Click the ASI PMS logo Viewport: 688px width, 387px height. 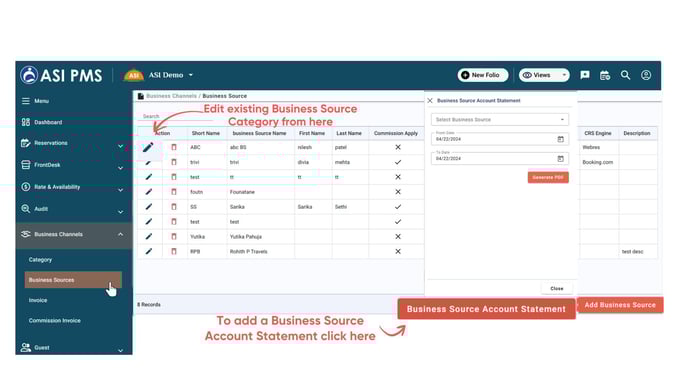point(61,75)
